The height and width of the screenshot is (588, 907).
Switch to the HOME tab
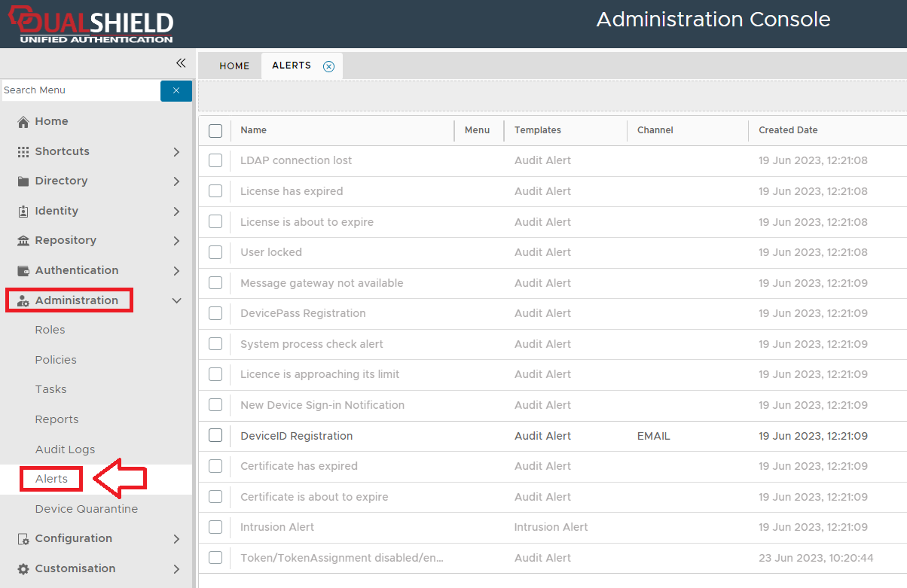click(x=234, y=66)
